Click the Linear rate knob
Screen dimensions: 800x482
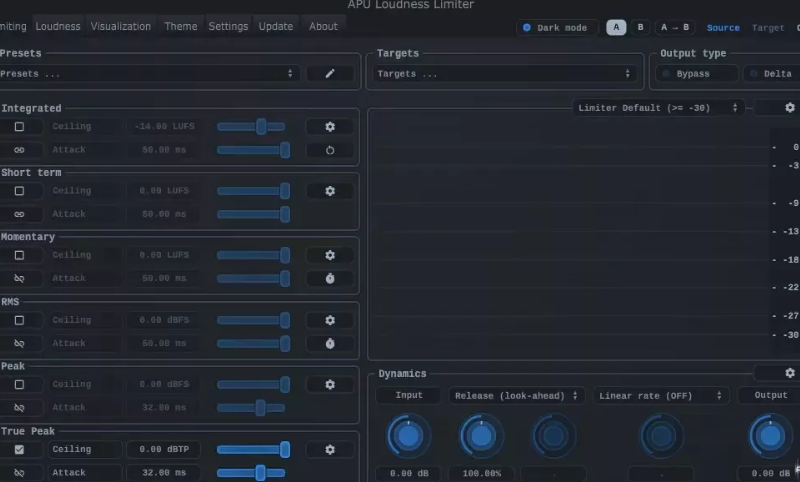(x=662, y=436)
